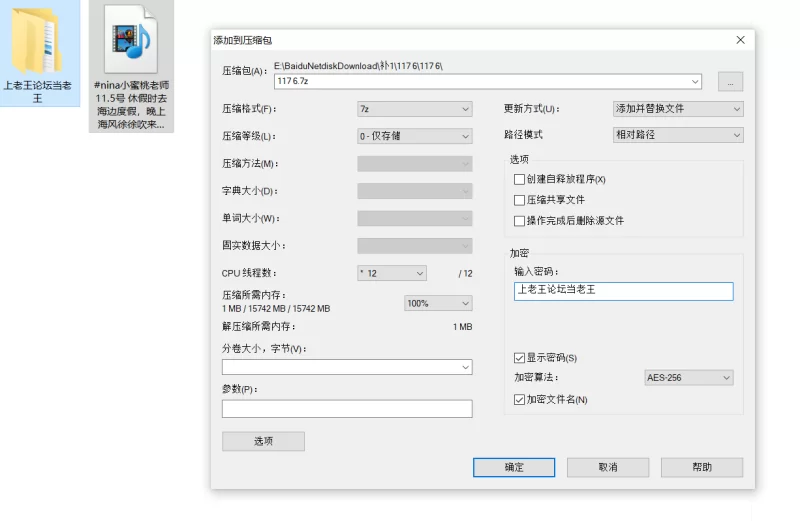Click the password input field
The height and width of the screenshot is (521, 800).
pos(623,291)
